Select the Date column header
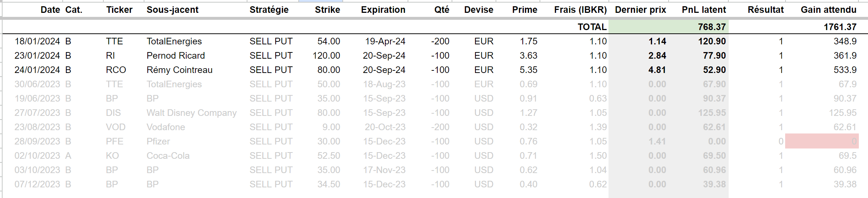The width and height of the screenshot is (868, 198). (50, 10)
